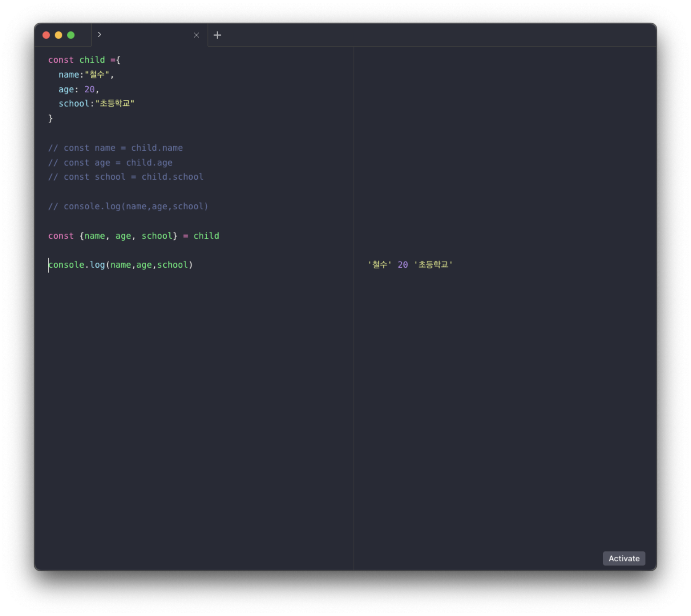
Task: Click comment '// const age = child.age'
Action: click(x=110, y=163)
